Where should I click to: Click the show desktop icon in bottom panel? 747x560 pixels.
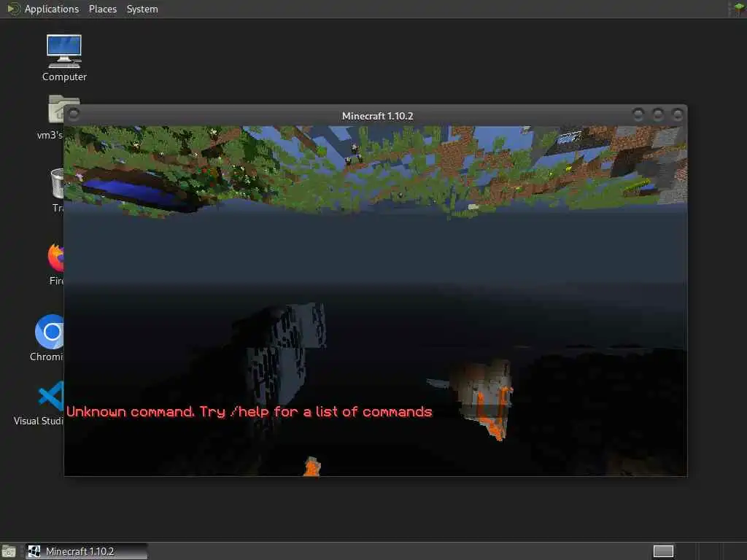[x=9, y=552]
